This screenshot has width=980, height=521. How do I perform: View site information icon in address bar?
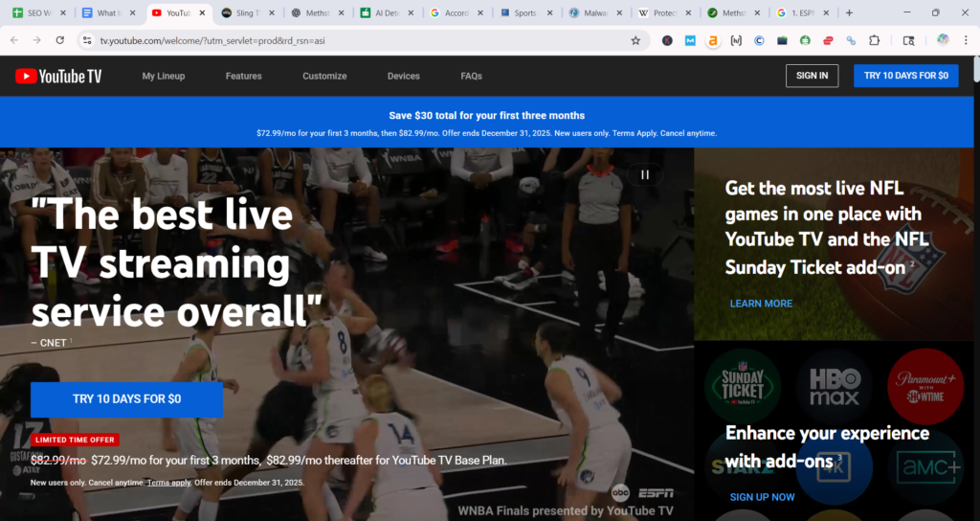coord(86,40)
